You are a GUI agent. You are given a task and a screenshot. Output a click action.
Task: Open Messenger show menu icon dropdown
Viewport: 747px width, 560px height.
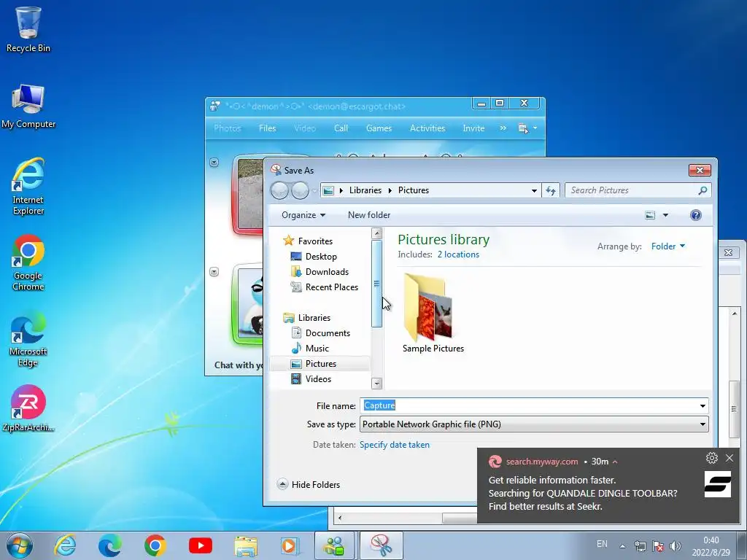tap(527, 128)
